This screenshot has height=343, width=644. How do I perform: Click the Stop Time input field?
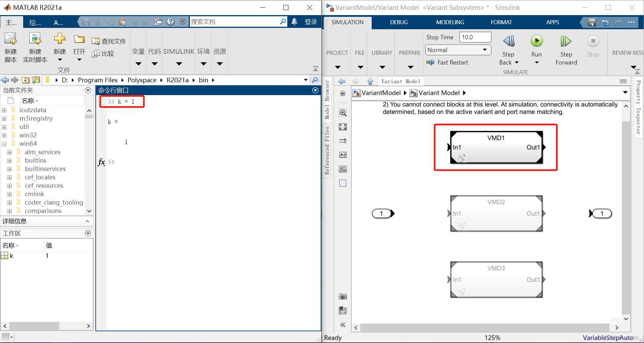click(x=475, y=37)
